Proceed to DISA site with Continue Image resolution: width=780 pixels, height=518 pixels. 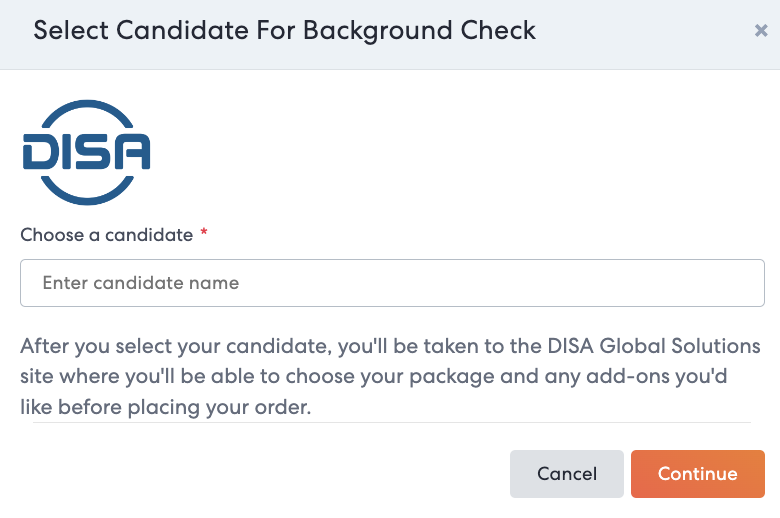pyautogui.click(x=697, y=474)
